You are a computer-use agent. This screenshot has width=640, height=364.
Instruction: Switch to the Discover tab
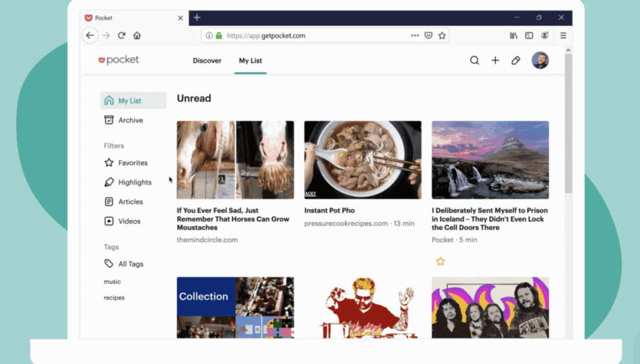click(207, 61)
